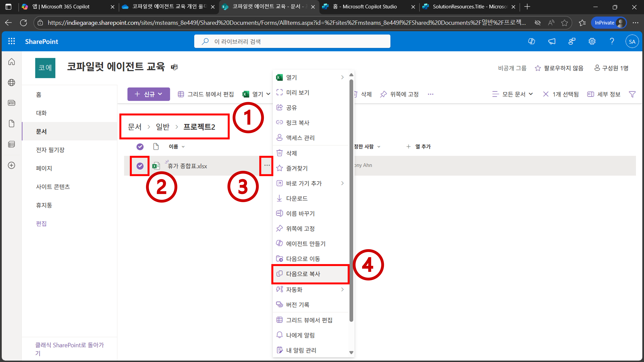Click the context menu vertical scrollbar
This screenshot has height=362, width=644.
(x=351, y=200)
